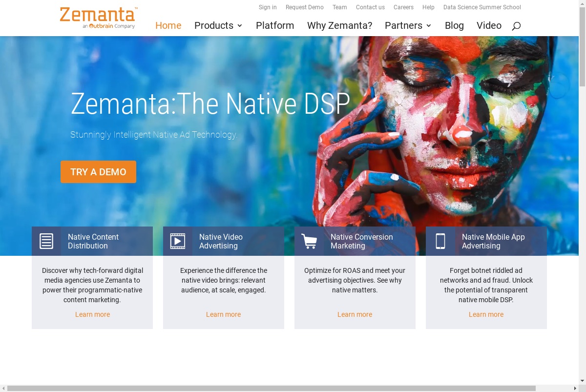Open Data Science Summer School link
586x392 pixels.
(x=482, y=7)
